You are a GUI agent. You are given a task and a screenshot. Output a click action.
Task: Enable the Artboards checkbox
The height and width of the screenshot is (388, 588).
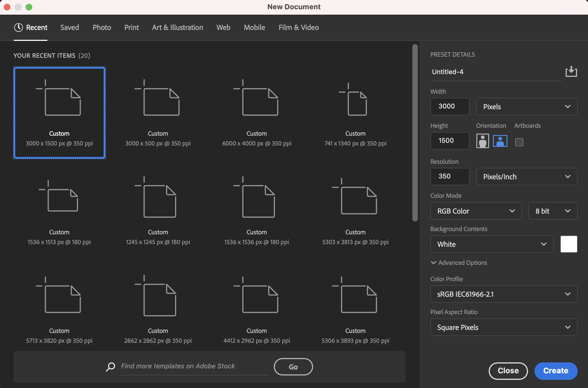(519, 142)
